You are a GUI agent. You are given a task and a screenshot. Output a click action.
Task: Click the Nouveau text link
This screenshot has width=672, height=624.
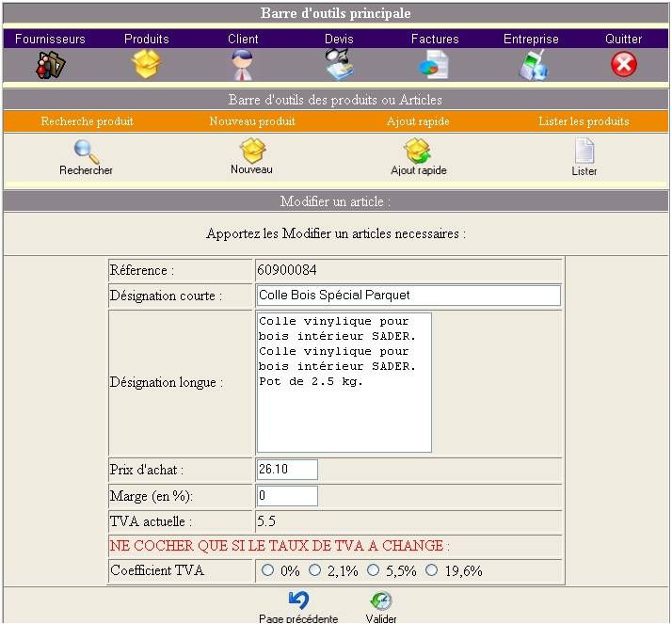coord(251,169)
